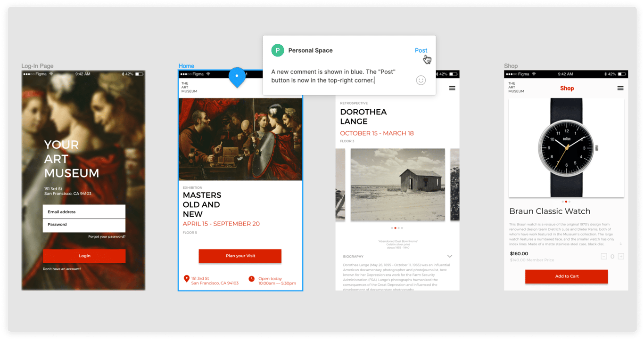Open hamburger menu on Dorothea Lange frame
Image resolution: width=644 pixels, height=340 pixels.
(x=452, y=88)
